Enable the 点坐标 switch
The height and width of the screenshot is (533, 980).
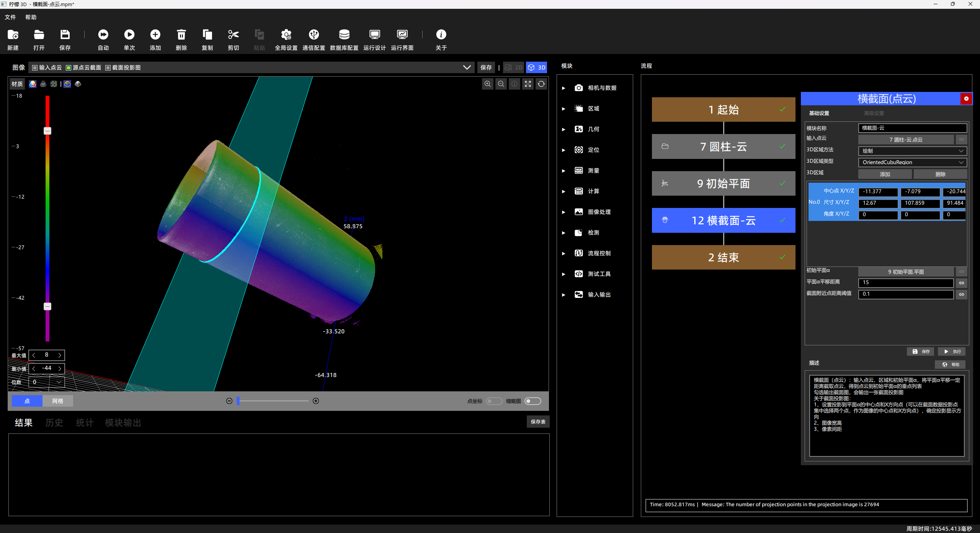coord(494,401)
